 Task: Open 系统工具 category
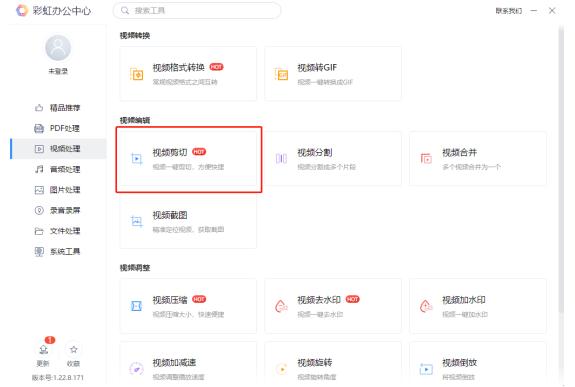pos(58,252)
